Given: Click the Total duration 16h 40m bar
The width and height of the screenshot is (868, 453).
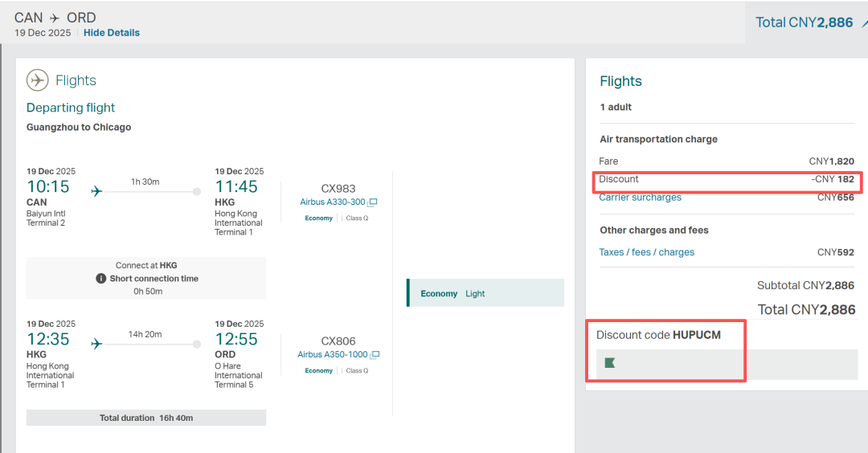Looking at the screenshot, I should point(146,418).
